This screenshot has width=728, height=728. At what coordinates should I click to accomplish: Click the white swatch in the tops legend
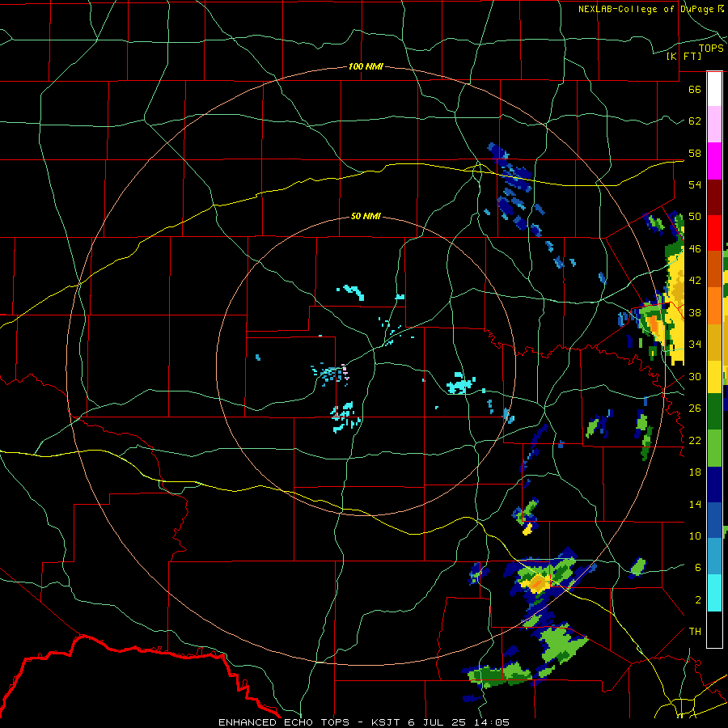pos(714,89)
